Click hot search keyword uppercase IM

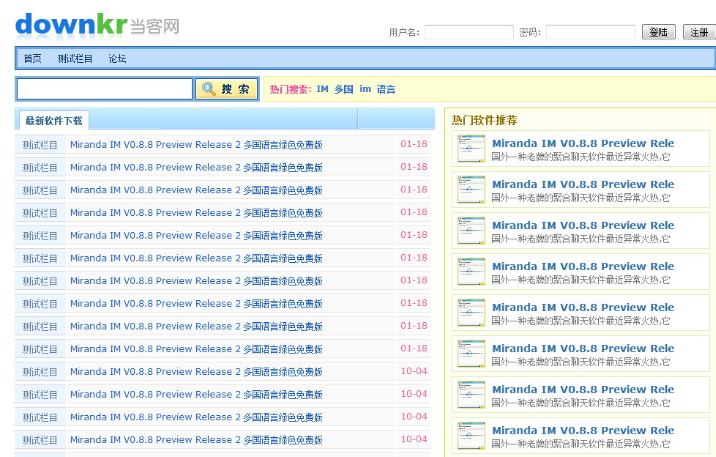pyautogui.click(x=322, y=89)
